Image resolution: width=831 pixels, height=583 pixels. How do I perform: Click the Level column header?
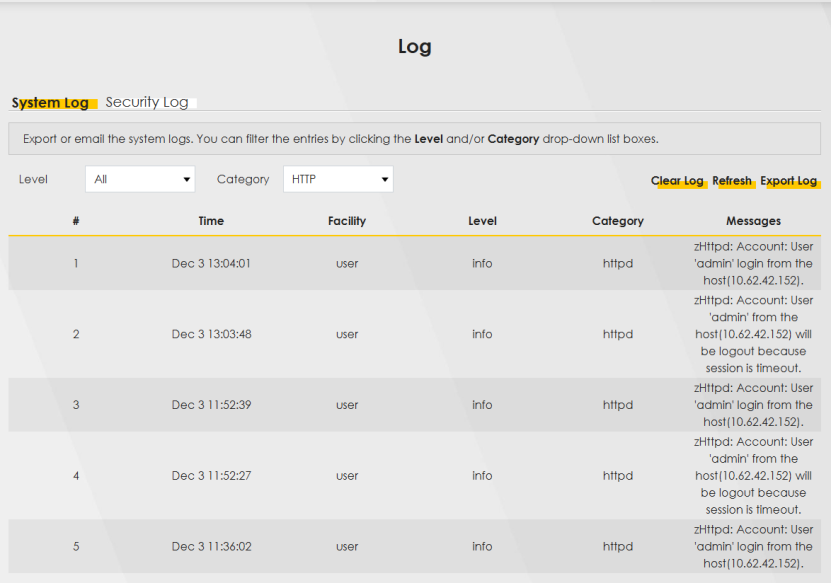482,221
